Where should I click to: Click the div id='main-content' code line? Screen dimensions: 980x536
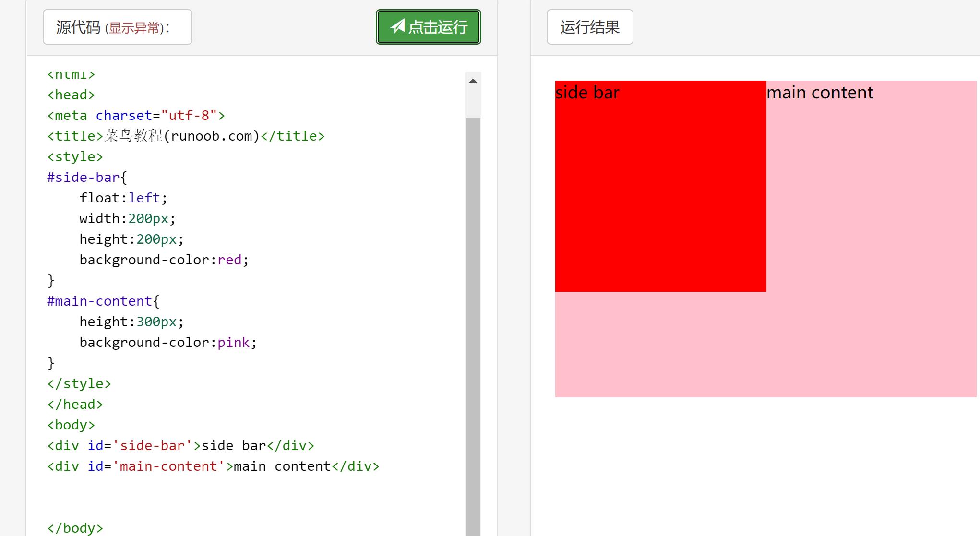[213, 466]
